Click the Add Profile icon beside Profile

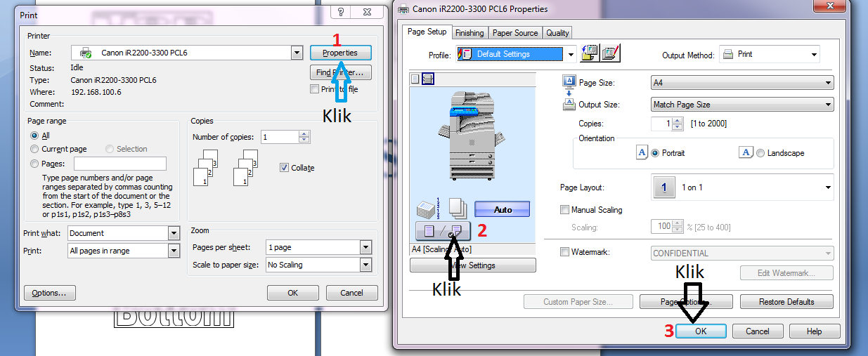[590, 53]
